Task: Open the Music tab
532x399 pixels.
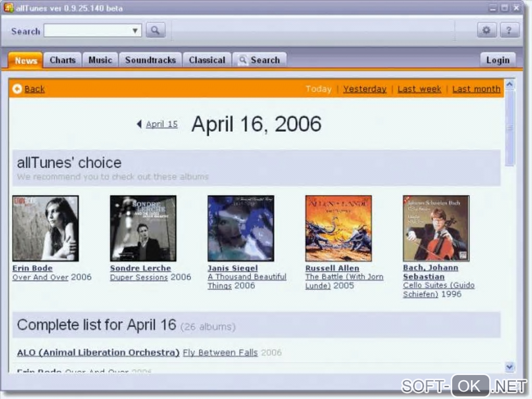Action: [x=100, y=60]
